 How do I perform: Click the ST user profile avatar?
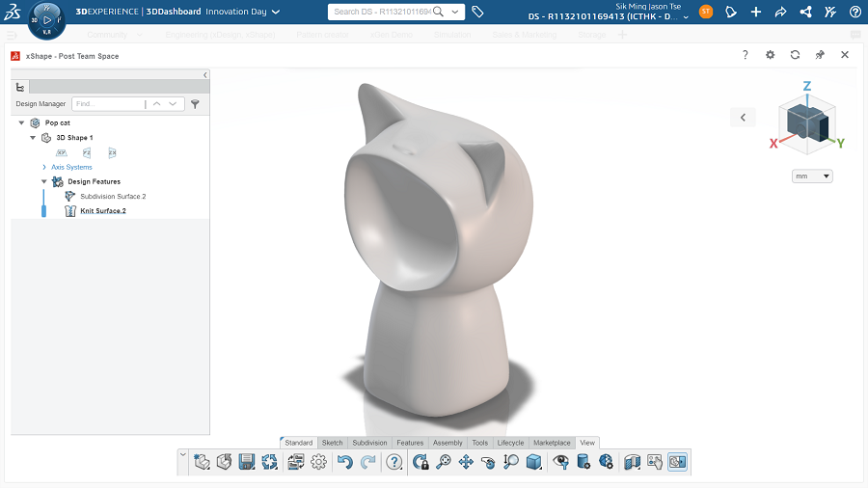click(706, 12)
